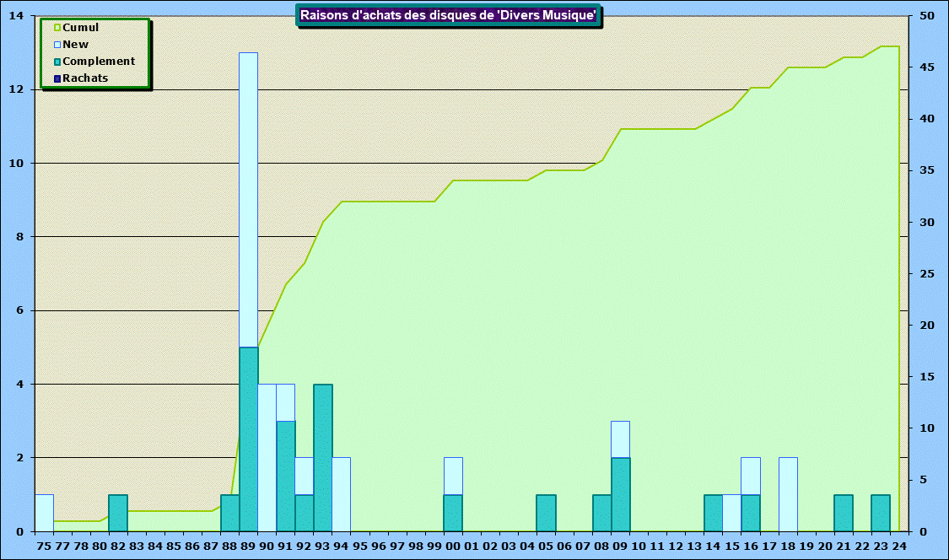This screenshot has height=560, width=949.
Task: Click the Complement legend color swatch
Action: coord(57,62)
